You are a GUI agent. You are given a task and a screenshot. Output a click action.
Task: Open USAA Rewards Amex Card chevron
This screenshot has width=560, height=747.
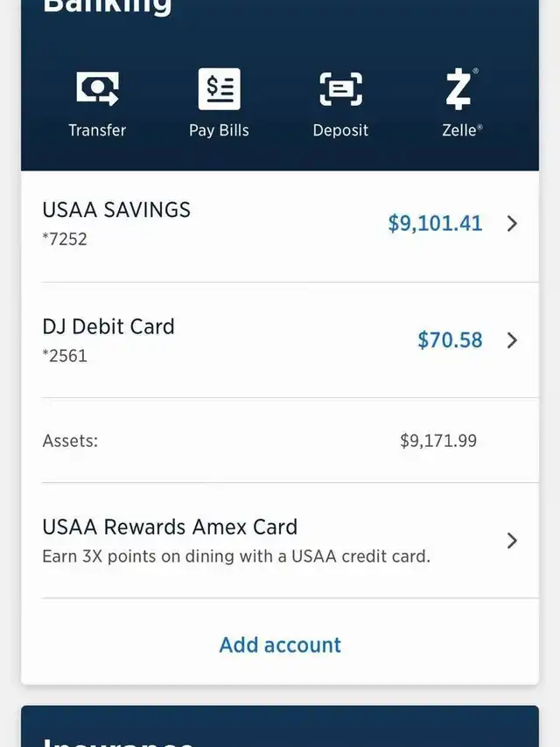click(513, 541)
